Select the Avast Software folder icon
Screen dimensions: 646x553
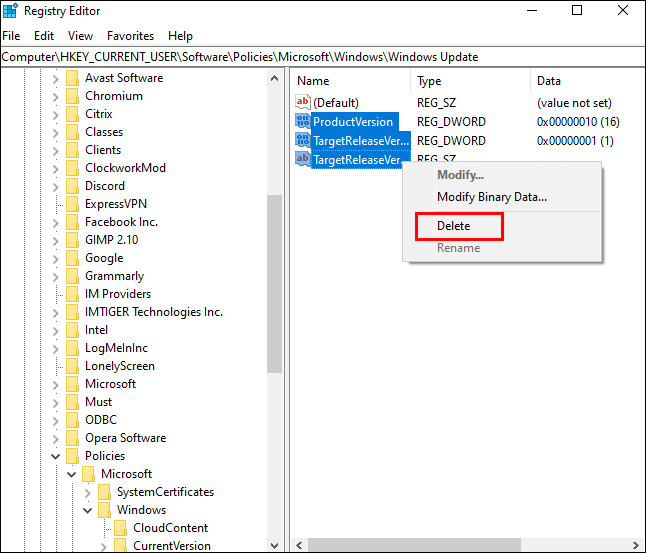pos(73,78)
